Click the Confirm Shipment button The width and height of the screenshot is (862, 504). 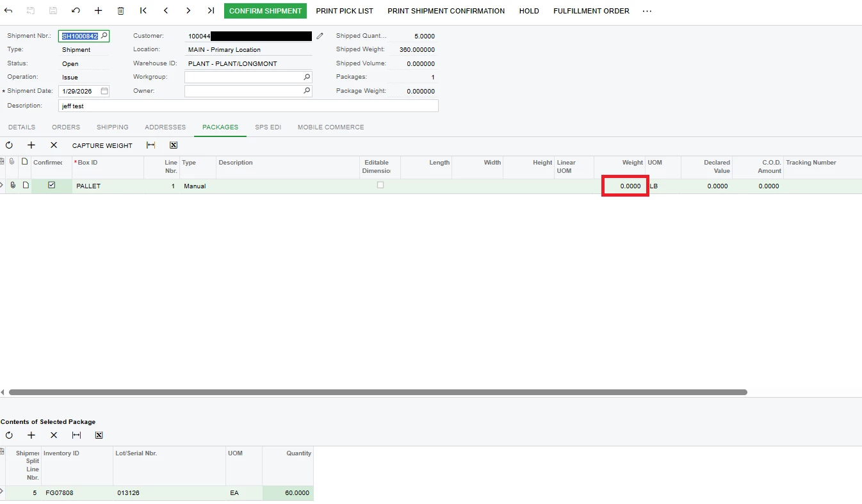(x=265, y=11)
